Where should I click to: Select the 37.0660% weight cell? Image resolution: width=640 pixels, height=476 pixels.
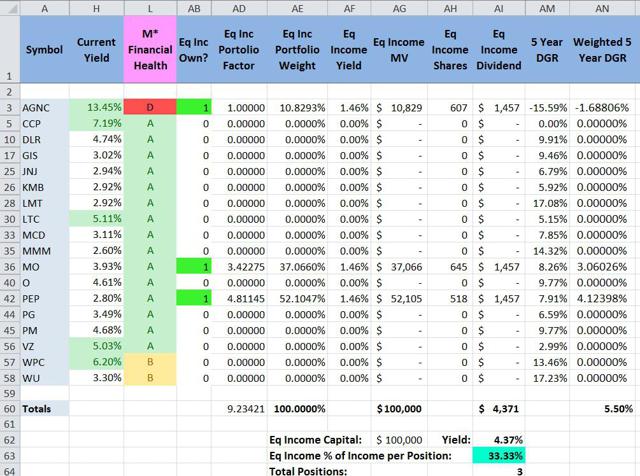297,267
